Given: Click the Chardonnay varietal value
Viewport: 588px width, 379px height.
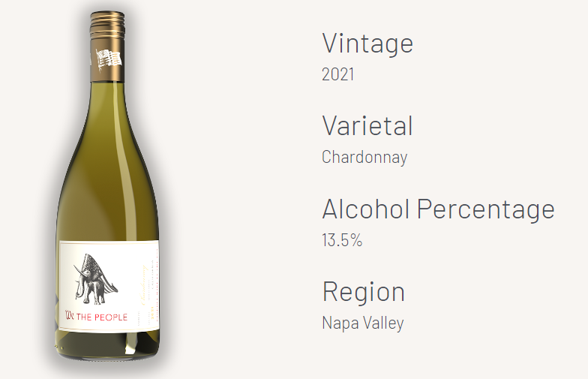Looking at the screenshot, I should pyautogui.click(x=364, y=158).
